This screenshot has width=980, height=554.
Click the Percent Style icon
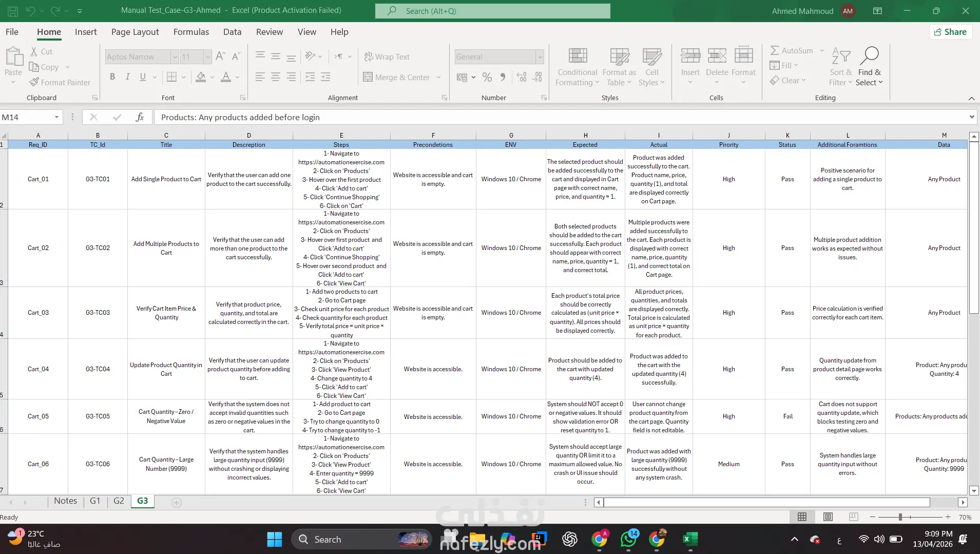(487, 78)
